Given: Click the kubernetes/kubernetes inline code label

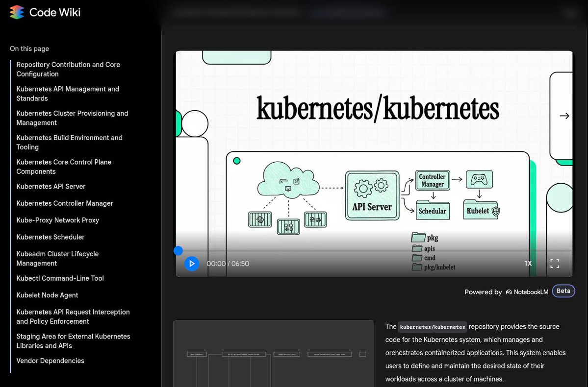Looking at the screenshot, I should [433, 327].
